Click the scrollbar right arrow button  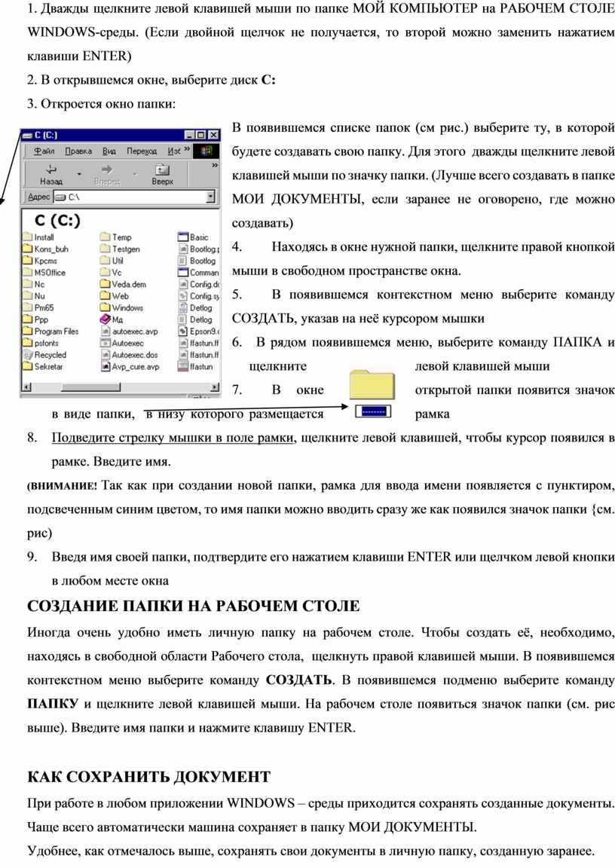pyautogui.click(x=215, y=387)
